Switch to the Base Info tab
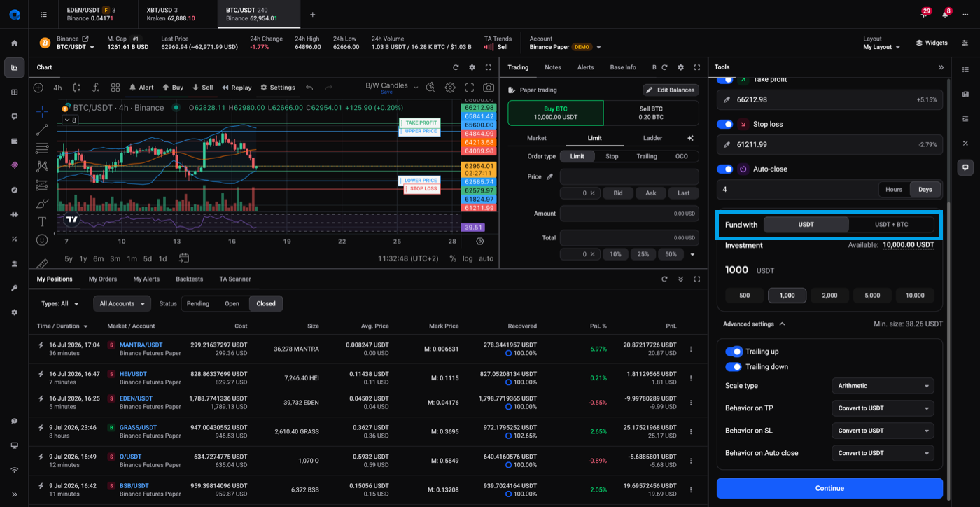 (x=623, y=67)
